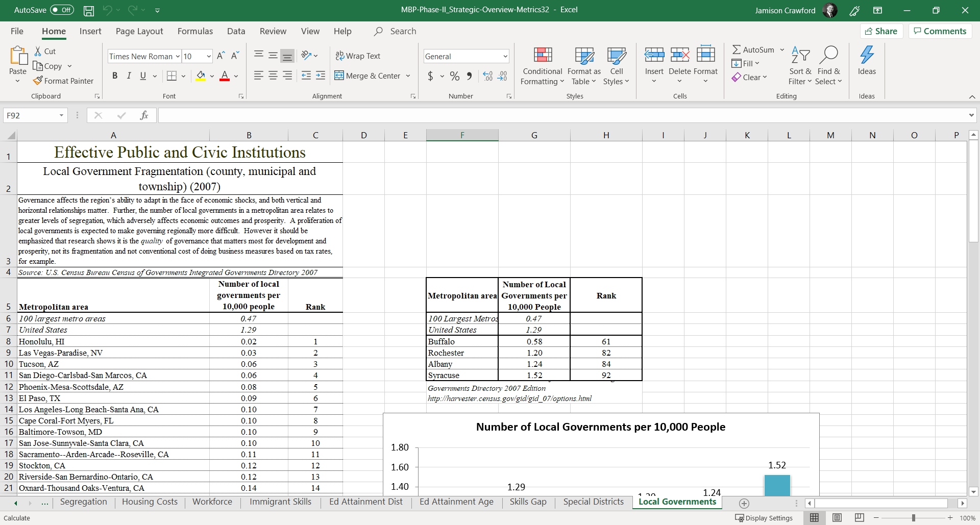Open the font size dropdown
Viewport: 980px width, 525px height.
coord(209,56)
